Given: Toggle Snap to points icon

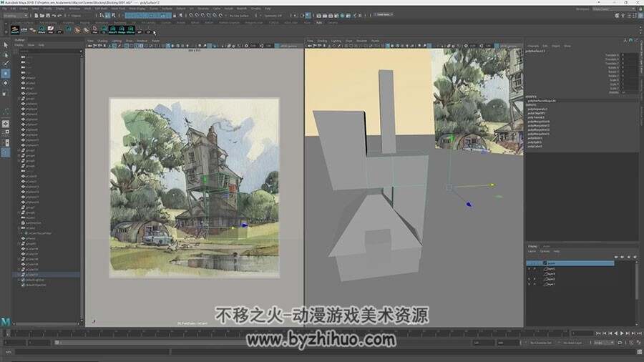Looking at the screenshot, I should click(x=203, y=16).
